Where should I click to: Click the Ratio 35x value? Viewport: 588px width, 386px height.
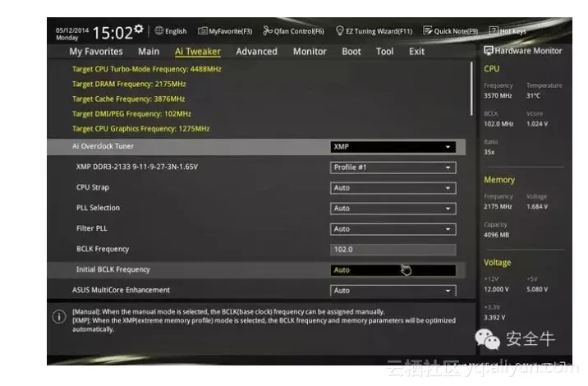[489, 152]
